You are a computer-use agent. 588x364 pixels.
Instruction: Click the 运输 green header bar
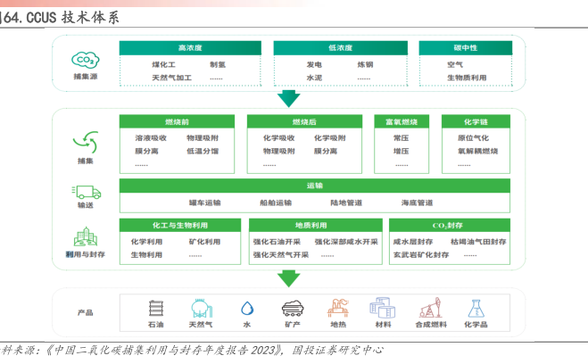tap(314, 186)
